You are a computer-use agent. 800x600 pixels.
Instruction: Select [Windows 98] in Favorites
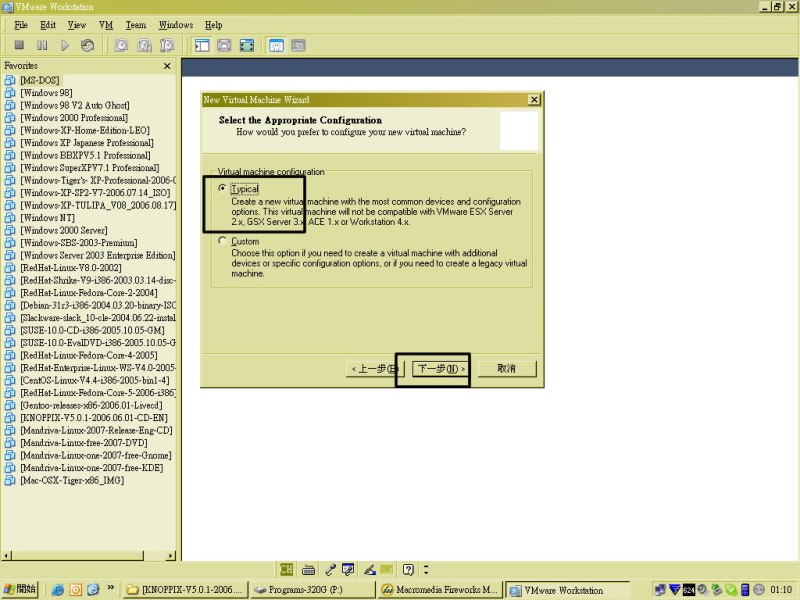[x=46, y=92]
